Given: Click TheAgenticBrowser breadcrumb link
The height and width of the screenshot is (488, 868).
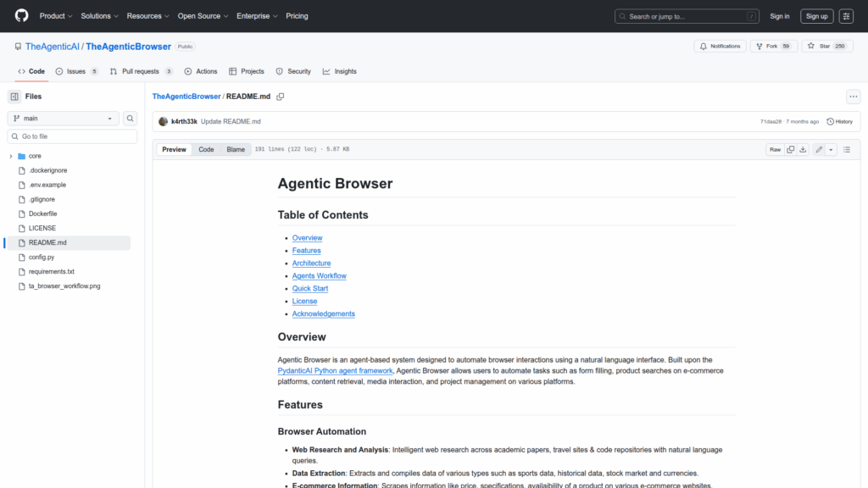Looking at the screenshot, I should [x=186, y=97].
